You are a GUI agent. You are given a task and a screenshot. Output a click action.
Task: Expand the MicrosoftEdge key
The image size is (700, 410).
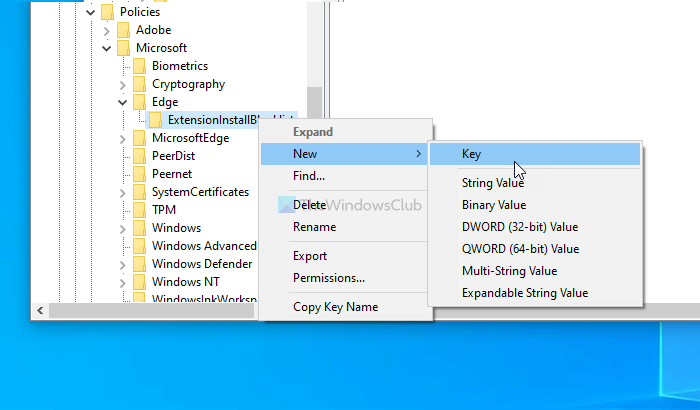click(x=123, y=139)
